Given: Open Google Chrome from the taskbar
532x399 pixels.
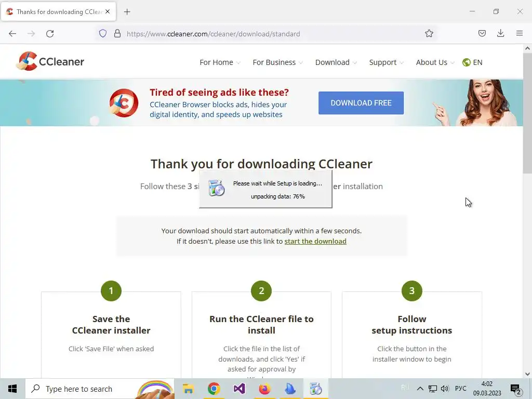Looking at the screenshot, I should click(214, 389).
